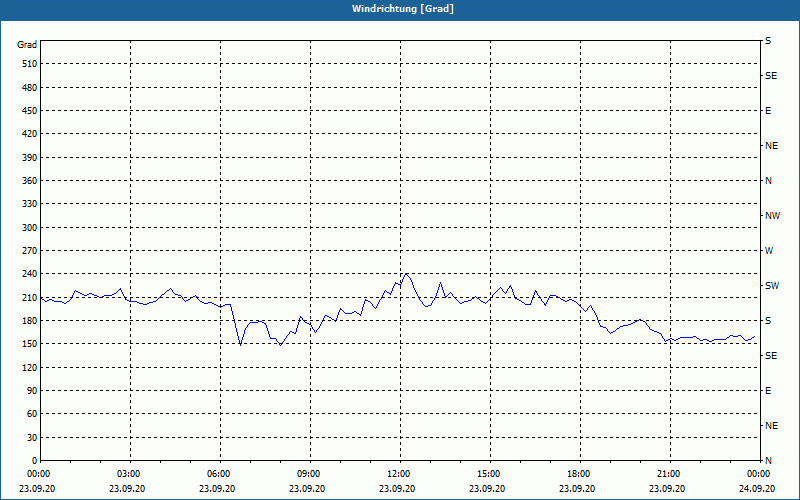Select the W compass direction label
The height and width of the screenshot is (500, 800).
click(x=769, y=251)
